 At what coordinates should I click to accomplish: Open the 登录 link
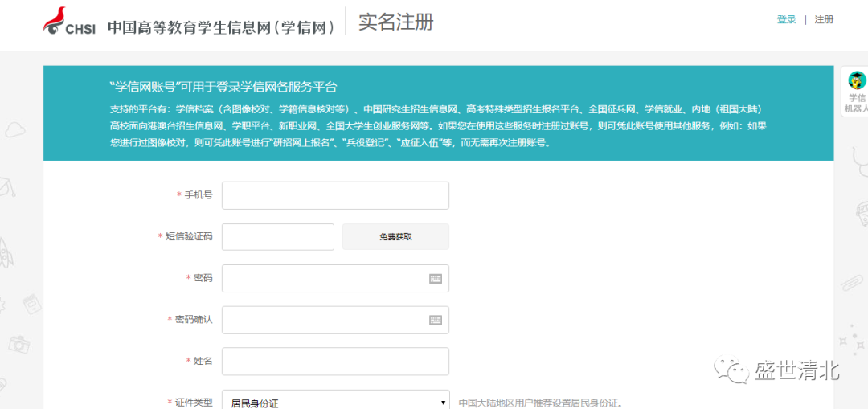point(786,20)
